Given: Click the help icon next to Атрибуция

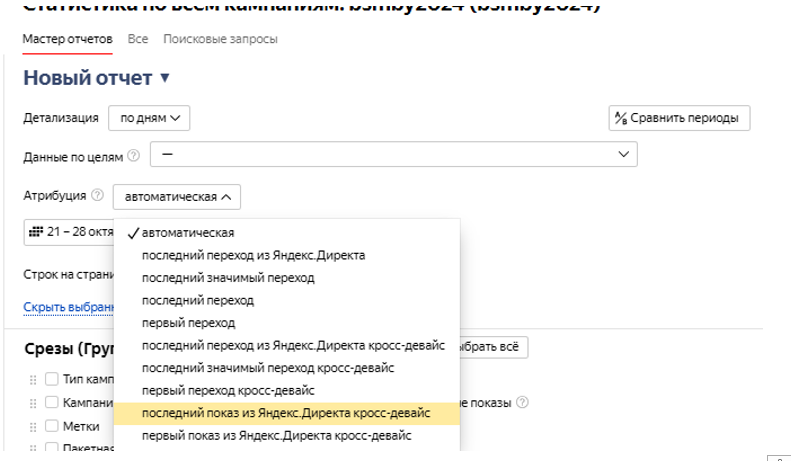Looking at the screenshot, I should (x=97, y=195).
